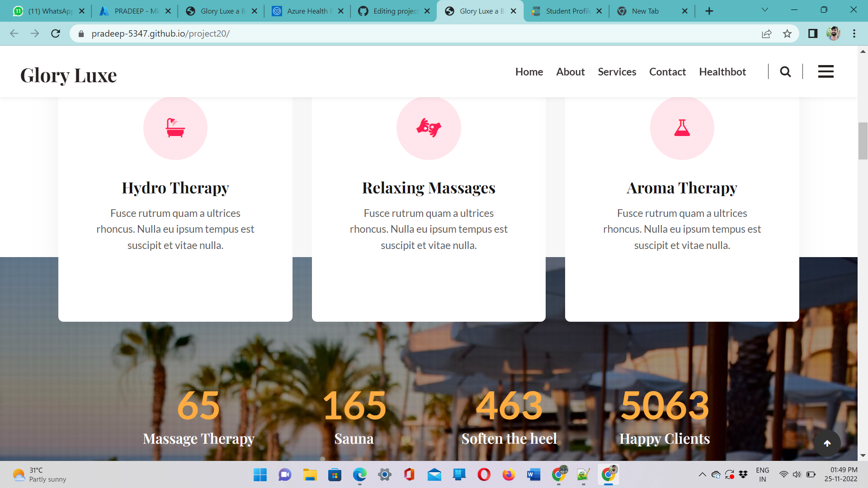The image size is (868, 488).
Task: Open Chrome's three-dot options menu
Action: [854, 33]
